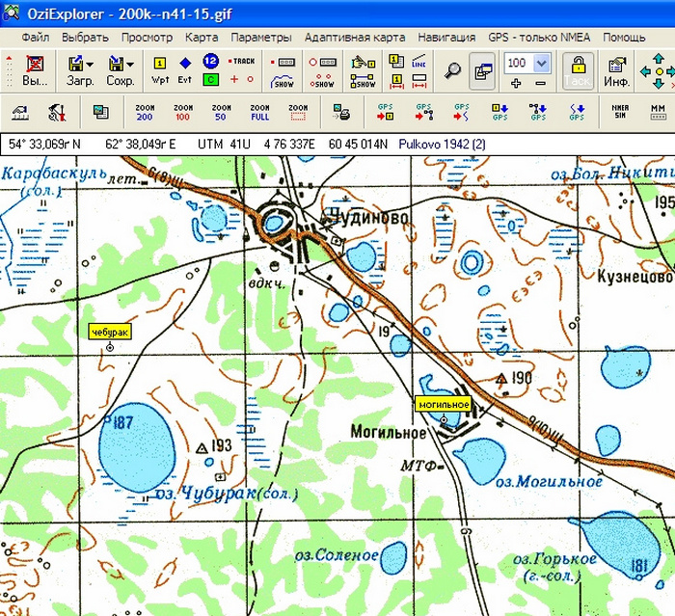Click ZOOM 50 button
675x616 pixels.
point(221,113)
